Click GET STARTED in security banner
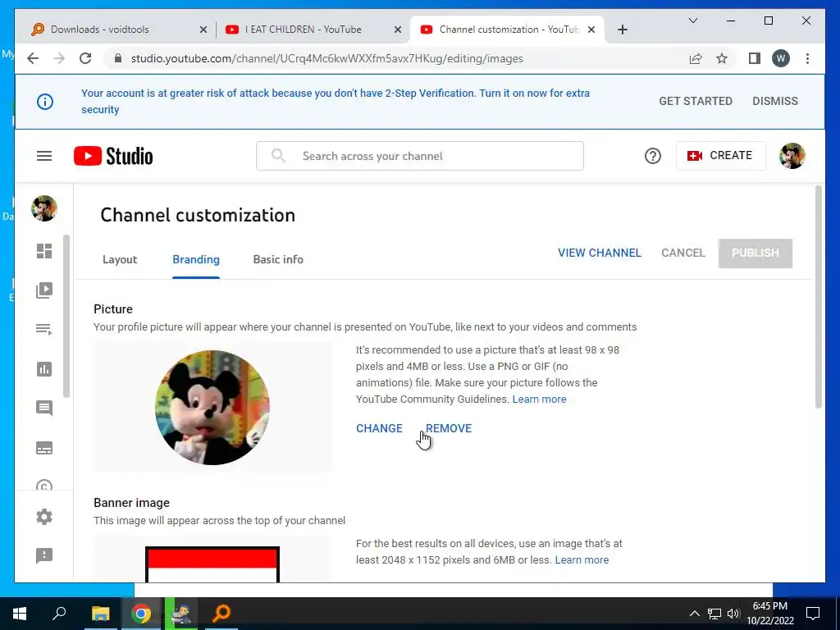The image size is (840, 630). pyautogui.click(x=696, y=101)
